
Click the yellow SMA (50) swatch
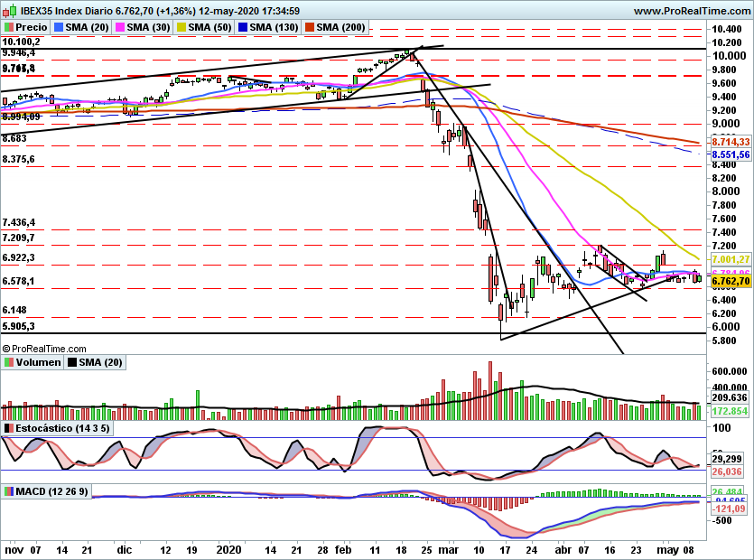pyautogui.click(x=180, y=28)
